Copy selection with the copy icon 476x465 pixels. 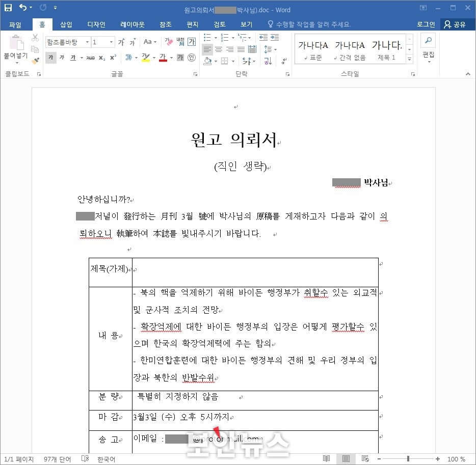tap(35, 49)
